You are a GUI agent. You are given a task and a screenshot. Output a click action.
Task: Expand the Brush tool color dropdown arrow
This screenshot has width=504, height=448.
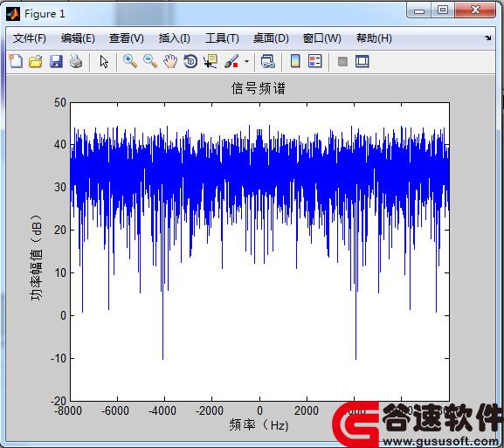point(246,61)
